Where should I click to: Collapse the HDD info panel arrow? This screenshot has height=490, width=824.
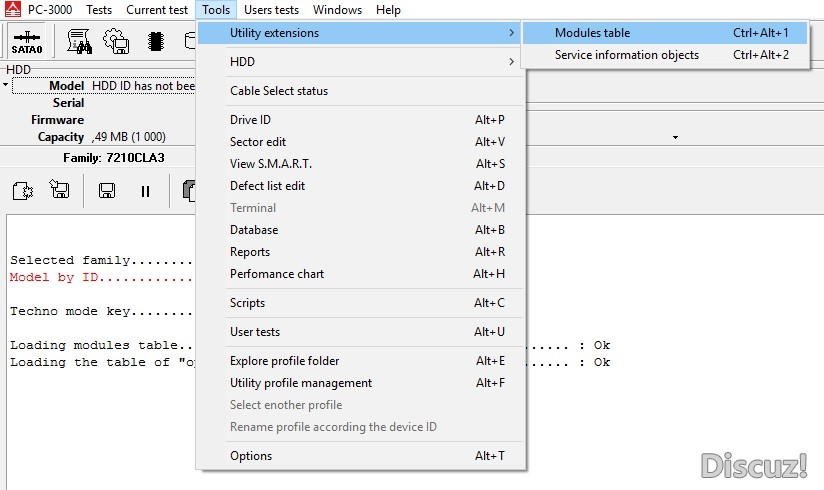[x=5, y=84]
